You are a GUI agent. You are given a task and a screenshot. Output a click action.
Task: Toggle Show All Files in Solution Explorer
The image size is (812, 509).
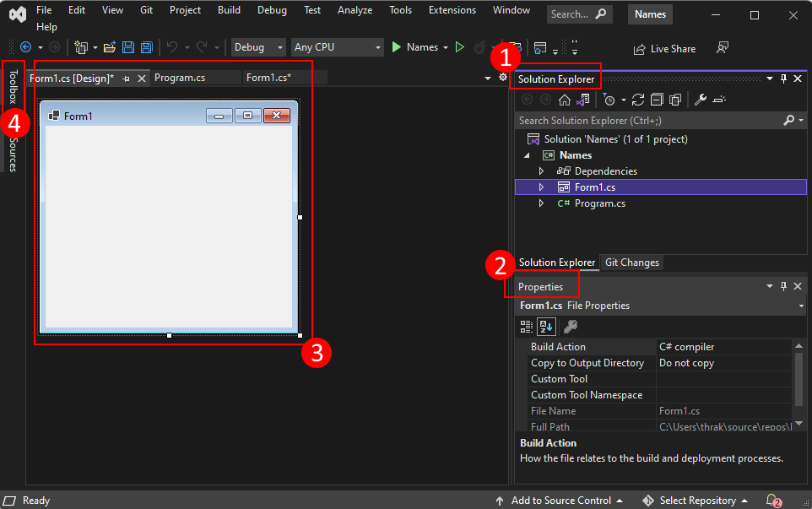[674, 100]
